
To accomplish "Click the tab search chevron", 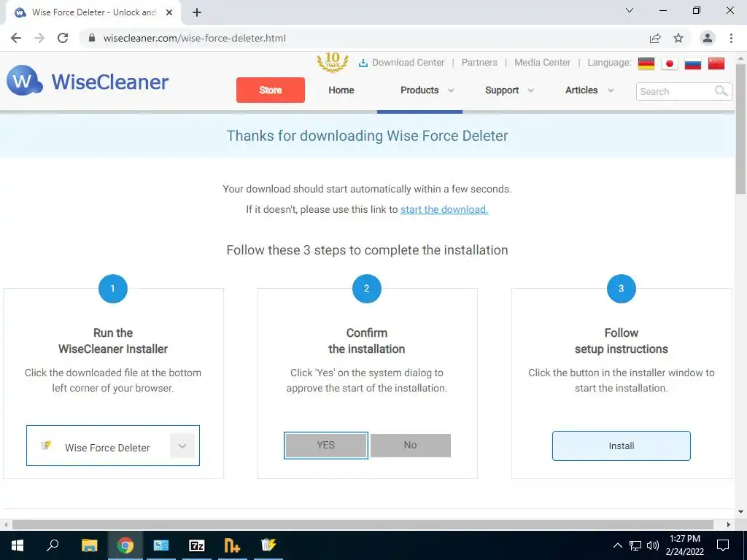I will tap(630, 10).
